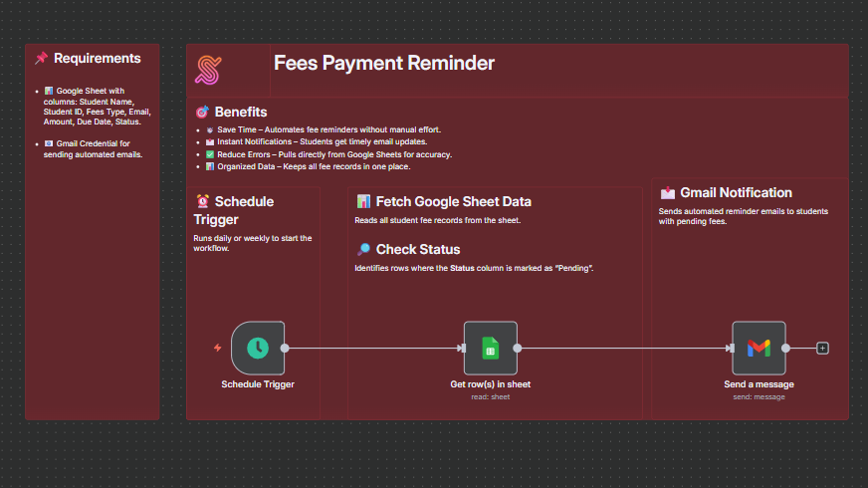Click the red lightning bolt trigger indicator
This screenshot has height=488, width=868.
pyautogui.click(x=218, y=348)
